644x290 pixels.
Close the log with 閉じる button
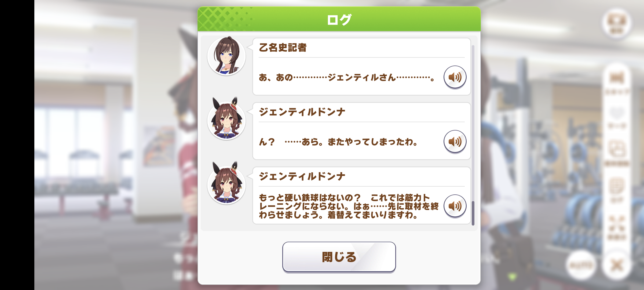tap(339, 257)
